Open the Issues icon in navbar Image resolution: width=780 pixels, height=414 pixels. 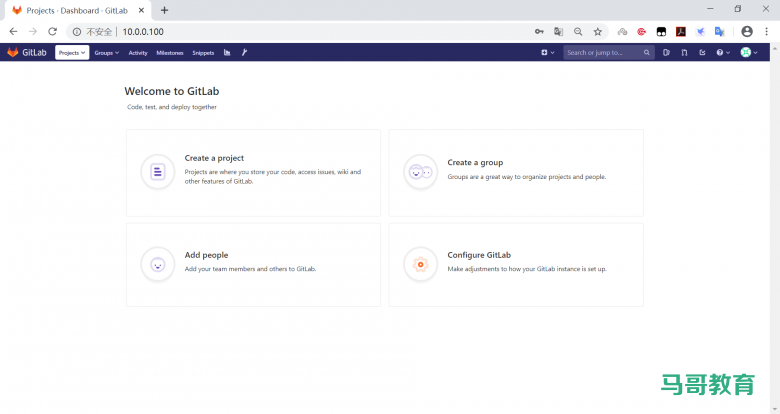[x=666, y=52]
